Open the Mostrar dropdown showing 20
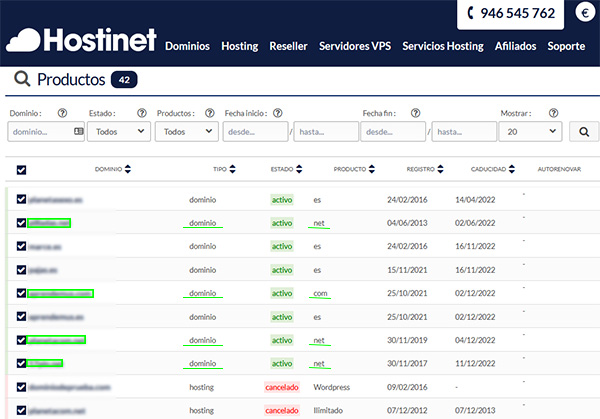The image size is (600, 419). [x=530, y=132]
